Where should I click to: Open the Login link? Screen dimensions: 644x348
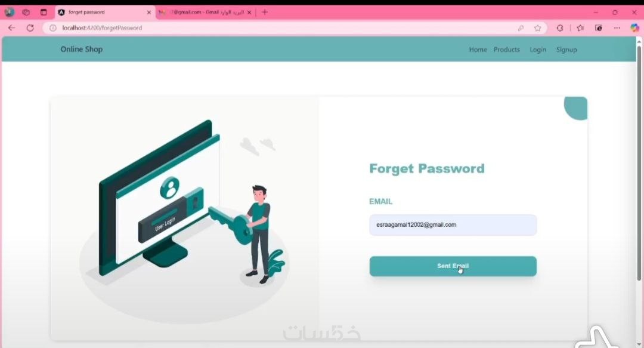click(538, 50)
